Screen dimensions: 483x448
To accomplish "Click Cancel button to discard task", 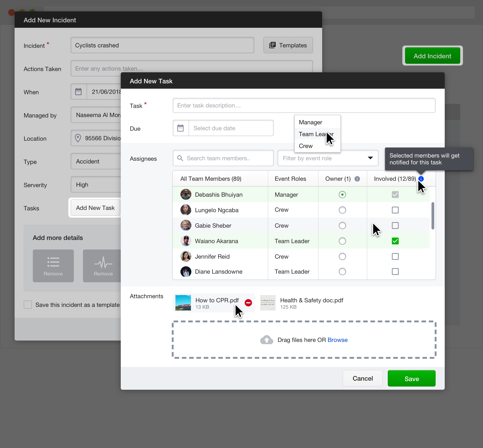I will 362,378.
